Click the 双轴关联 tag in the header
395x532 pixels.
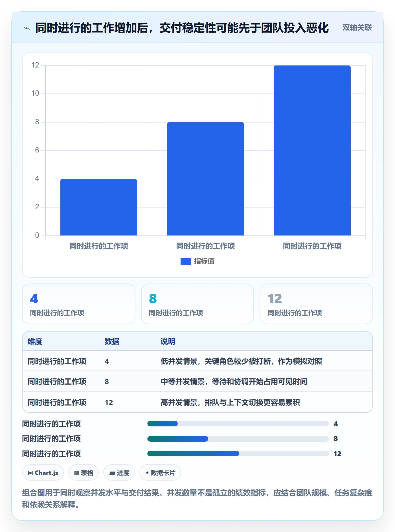(357, 28)
